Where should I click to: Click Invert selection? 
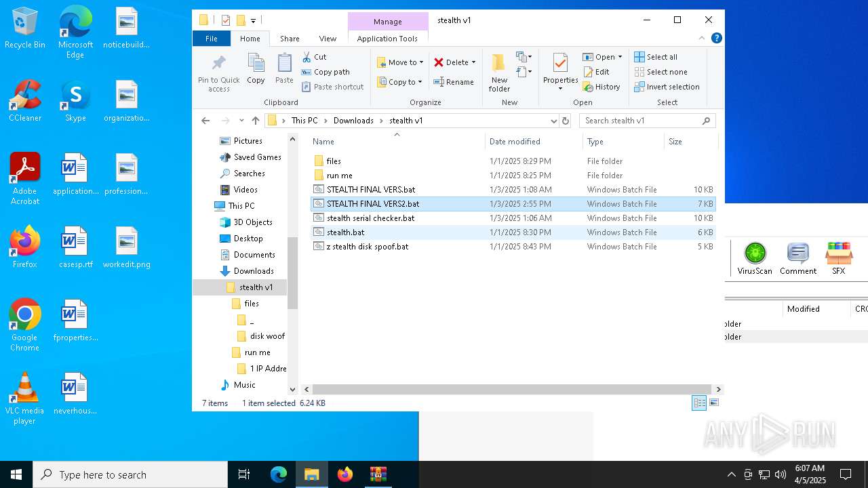[x=667, y=87]
